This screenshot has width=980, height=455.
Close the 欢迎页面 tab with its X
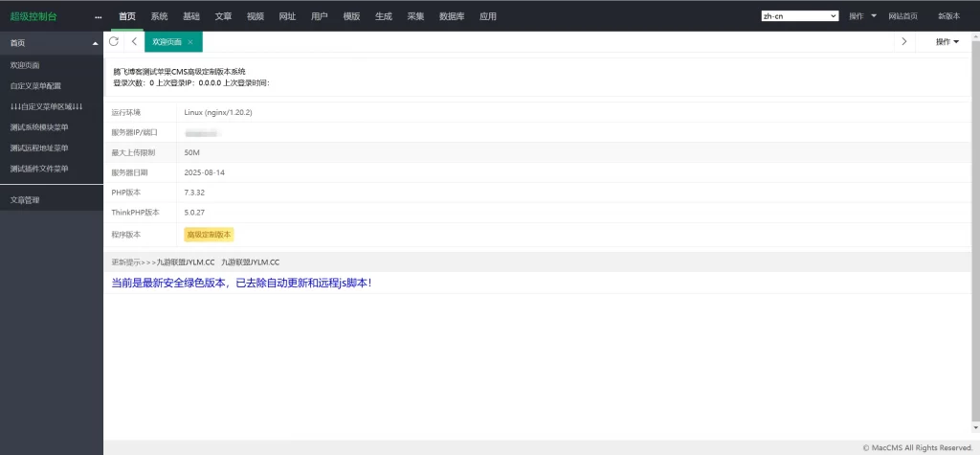(x=190, y=42)
